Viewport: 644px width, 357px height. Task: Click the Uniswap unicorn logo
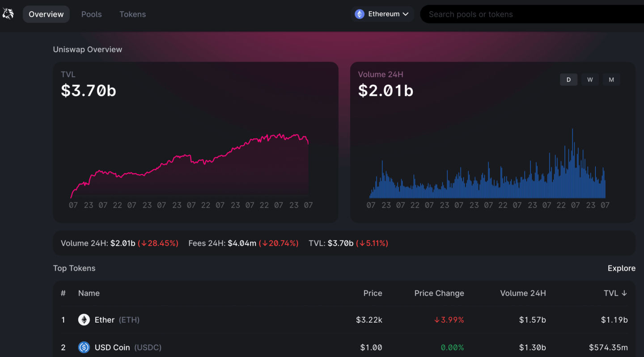click(x=8, y=14)
